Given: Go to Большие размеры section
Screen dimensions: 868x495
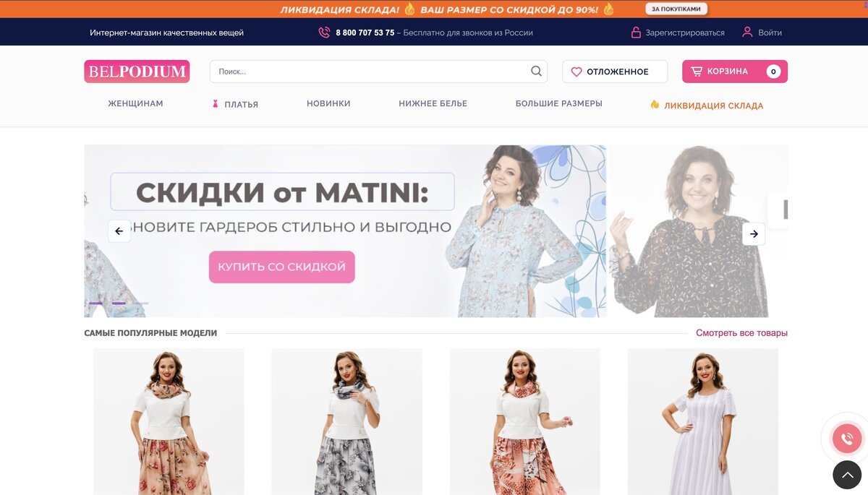Looking at the screenshot, I should pos(559,103).
